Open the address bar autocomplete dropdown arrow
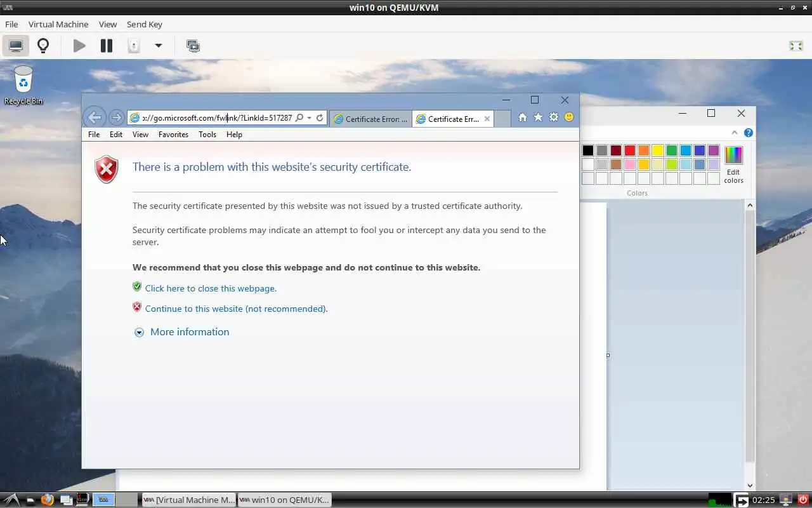The image size is (812, 508). coord(309,118)
